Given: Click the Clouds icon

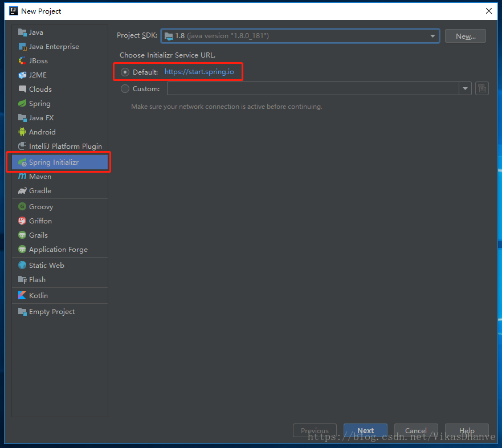Looking at the screenshot, I should pos(22,89).
